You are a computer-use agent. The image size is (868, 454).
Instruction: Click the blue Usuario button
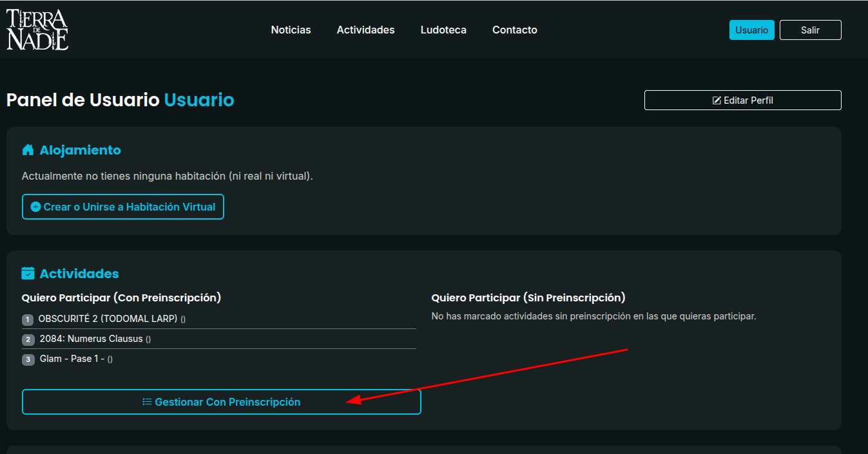click(751, 30)
